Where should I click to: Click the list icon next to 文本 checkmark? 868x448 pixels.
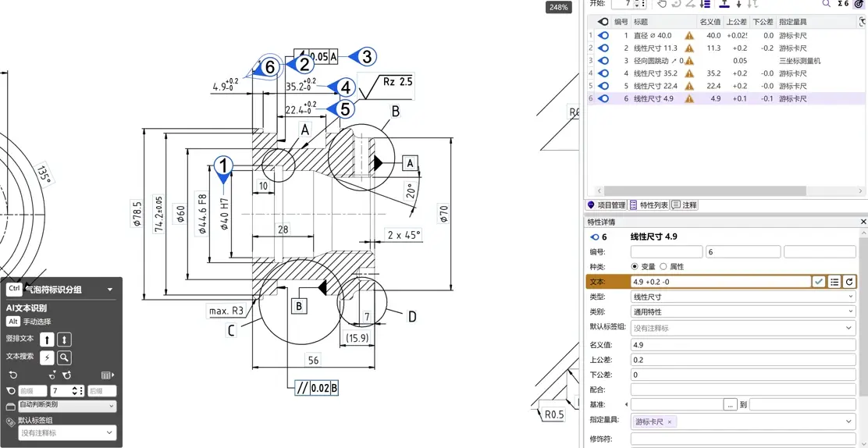pyautogui.click(x=834, y=282)
